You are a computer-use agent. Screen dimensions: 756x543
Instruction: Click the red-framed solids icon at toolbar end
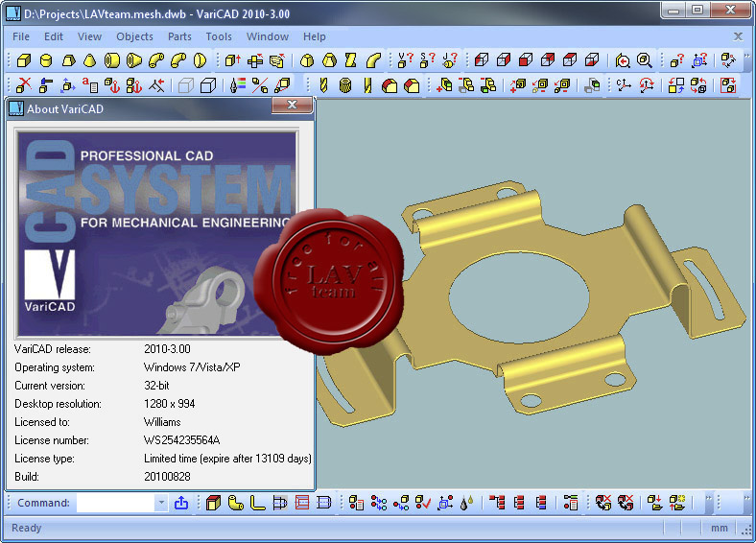tap(728, 85)
